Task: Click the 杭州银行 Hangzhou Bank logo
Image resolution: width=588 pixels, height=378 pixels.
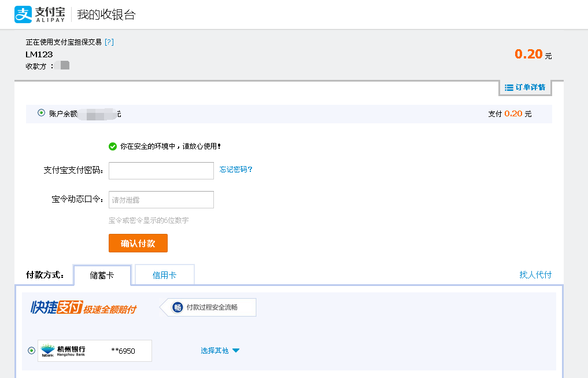Action: tap(64, 350)
